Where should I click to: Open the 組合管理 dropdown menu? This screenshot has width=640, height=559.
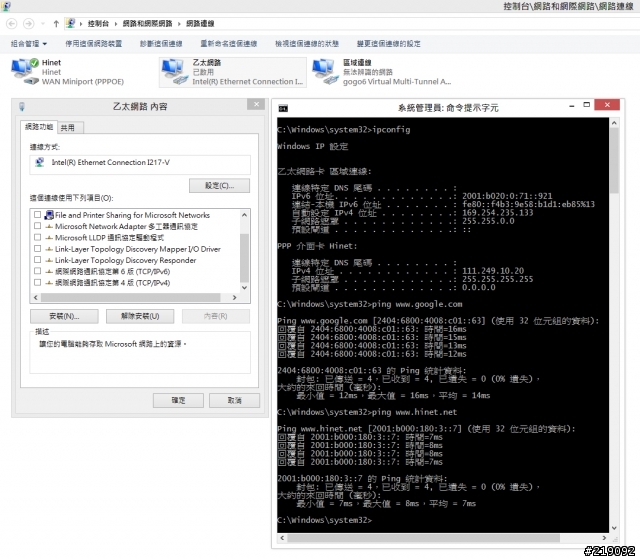29,44
